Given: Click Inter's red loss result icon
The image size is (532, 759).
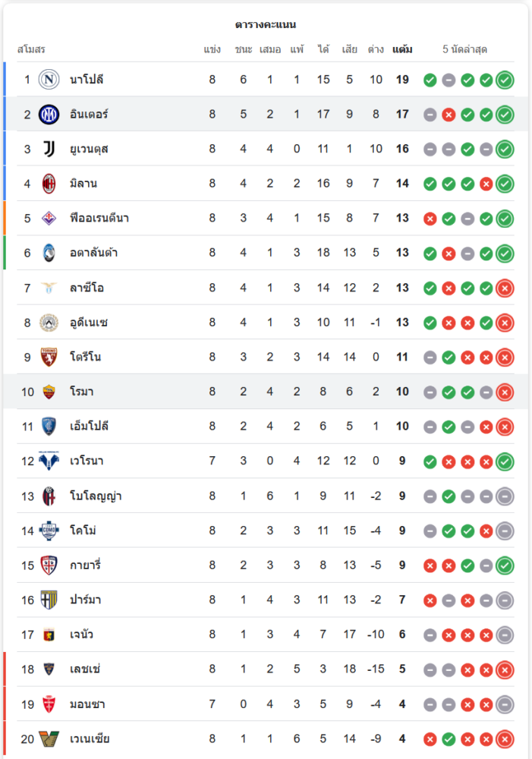Looking at the screenshot, I should (x=449, y=115).
